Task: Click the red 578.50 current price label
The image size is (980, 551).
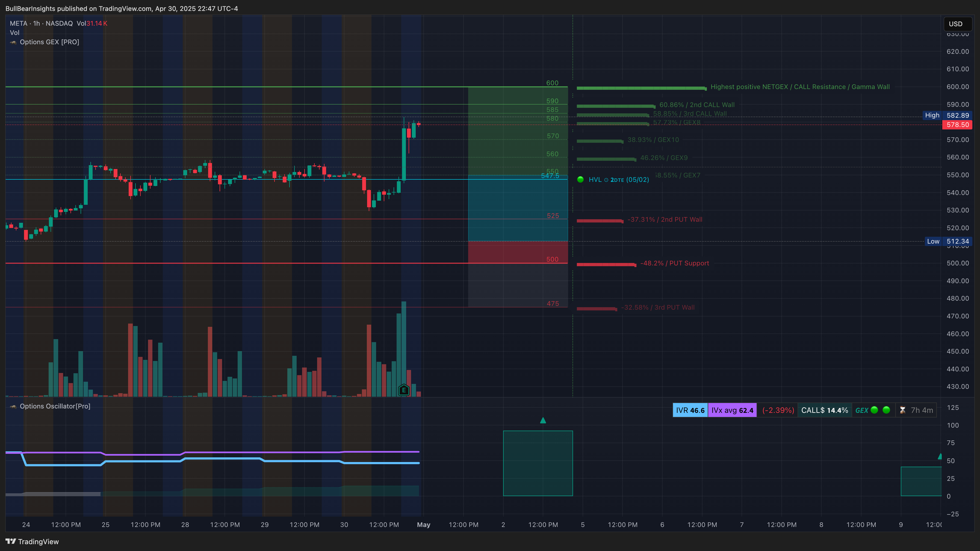Action: click(957, 125)
